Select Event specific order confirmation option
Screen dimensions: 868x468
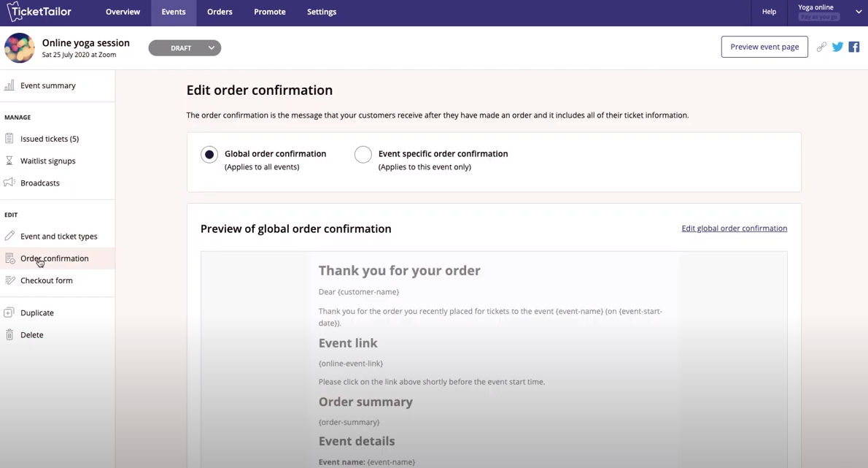tap(363, 155)
